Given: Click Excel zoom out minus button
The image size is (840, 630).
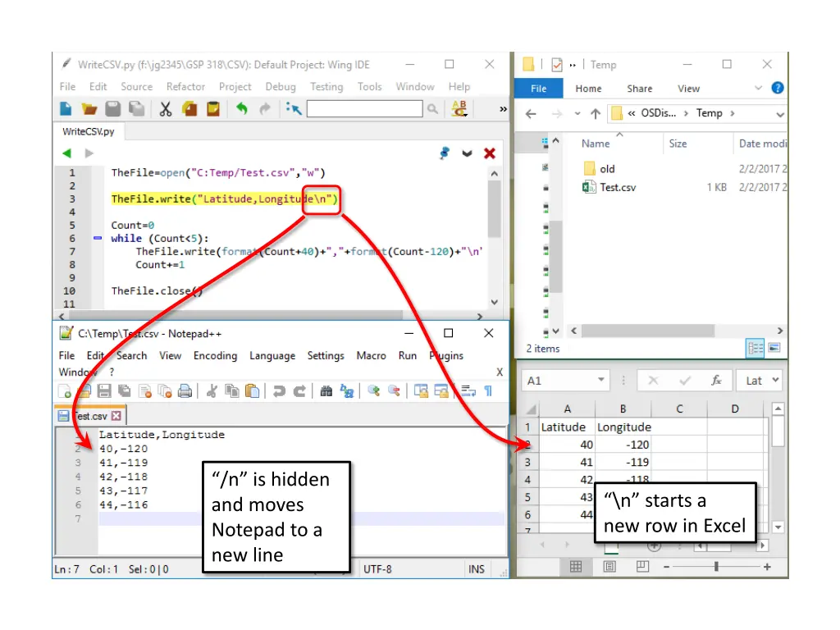Looking at the screenshot, I should pyautogui.click(x=666, y=566).
